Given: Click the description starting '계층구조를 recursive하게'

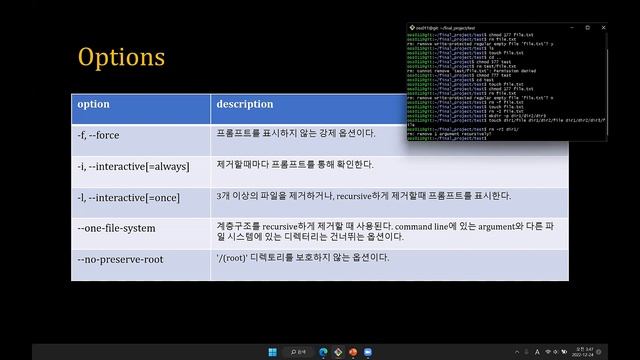Looking at the screenshot, I should 385,231.
